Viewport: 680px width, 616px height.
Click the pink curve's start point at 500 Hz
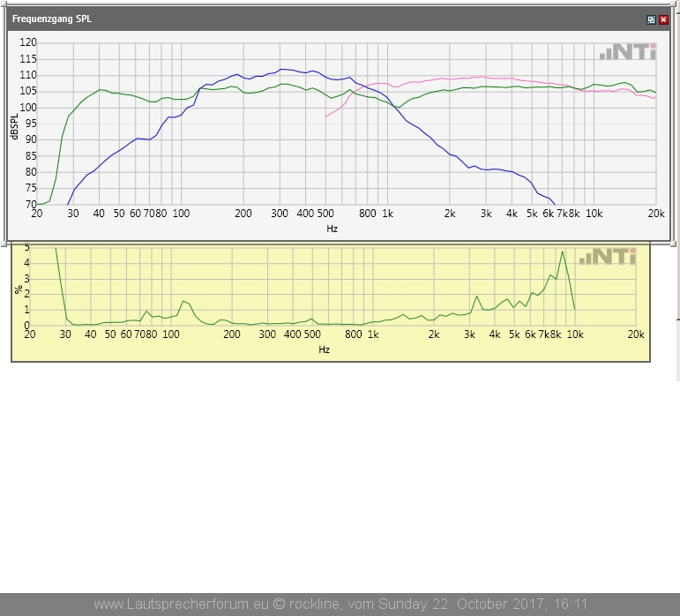(326, 116)
